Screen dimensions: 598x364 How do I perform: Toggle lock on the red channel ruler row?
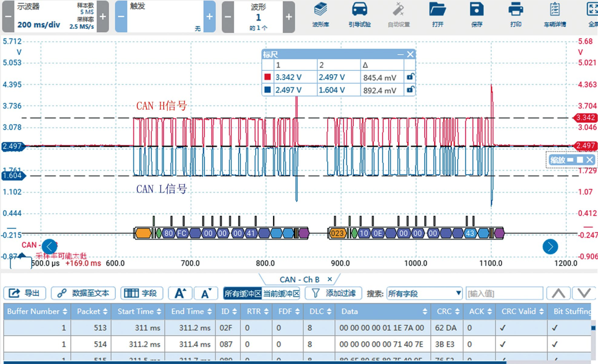[x=410, y=77]
